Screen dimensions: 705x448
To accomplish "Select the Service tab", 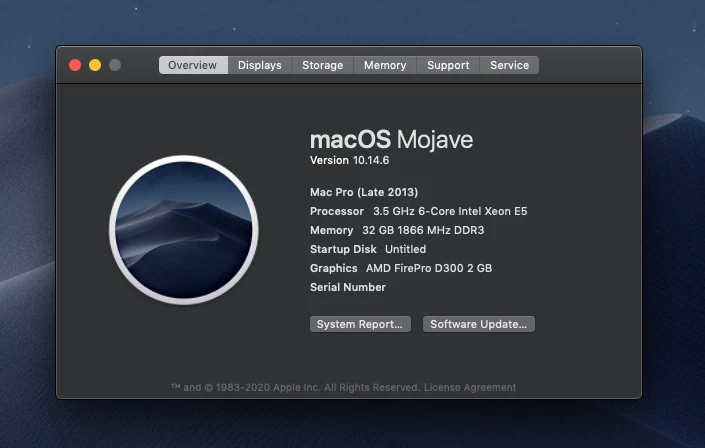I will pos(509,65).
